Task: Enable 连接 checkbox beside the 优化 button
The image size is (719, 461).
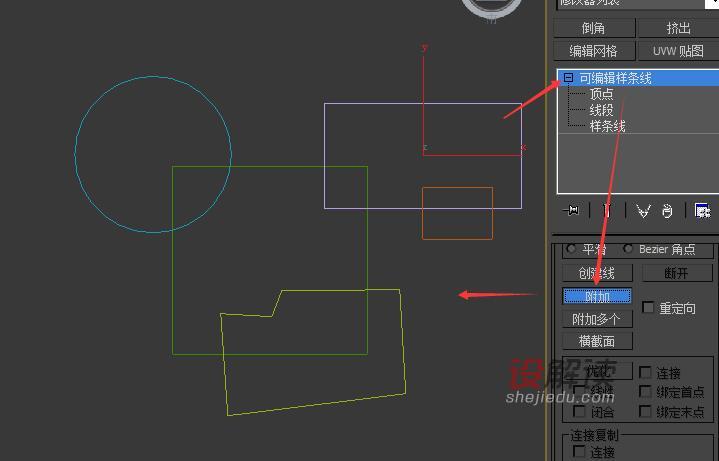Action: 645,372
